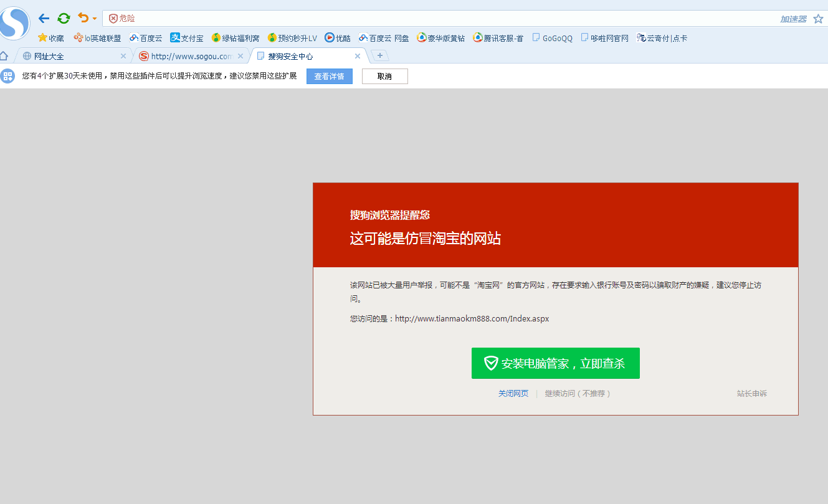
Task: Open a new tab with the plus button
Action: (379, 55)
